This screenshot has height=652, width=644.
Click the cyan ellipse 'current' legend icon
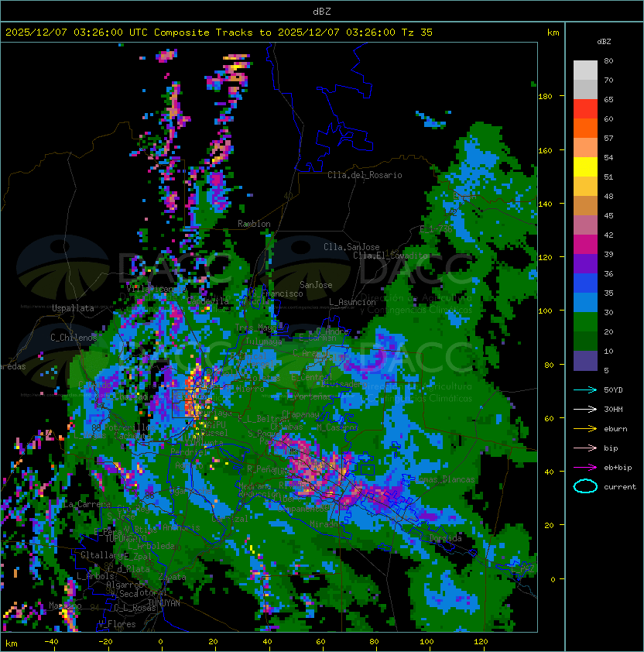click(585, 486)
